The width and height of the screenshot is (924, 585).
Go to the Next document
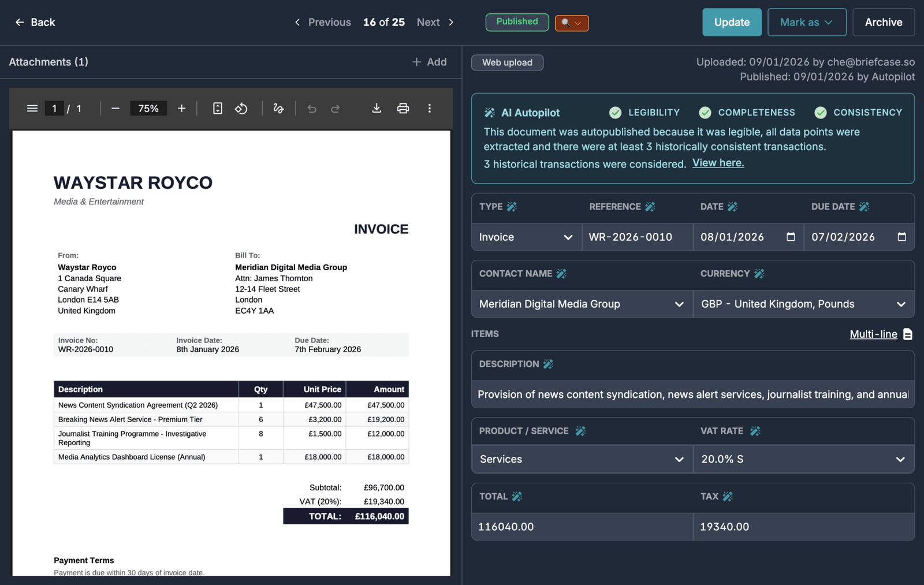435,22
